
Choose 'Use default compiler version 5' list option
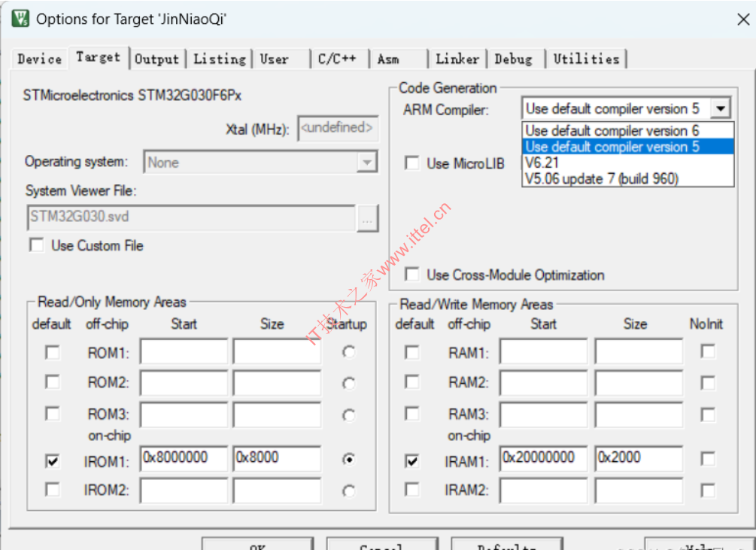click(x=628, y=147)
